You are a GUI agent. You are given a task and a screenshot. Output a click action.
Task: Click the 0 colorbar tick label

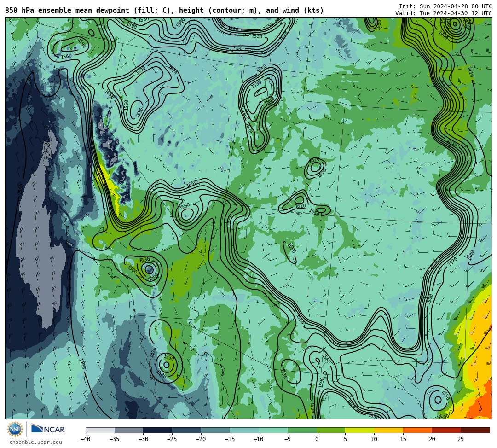coord(317,439)
